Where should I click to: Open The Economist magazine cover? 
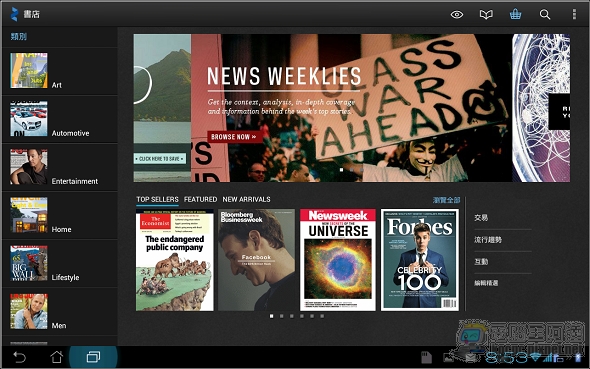tap(175, 260)
